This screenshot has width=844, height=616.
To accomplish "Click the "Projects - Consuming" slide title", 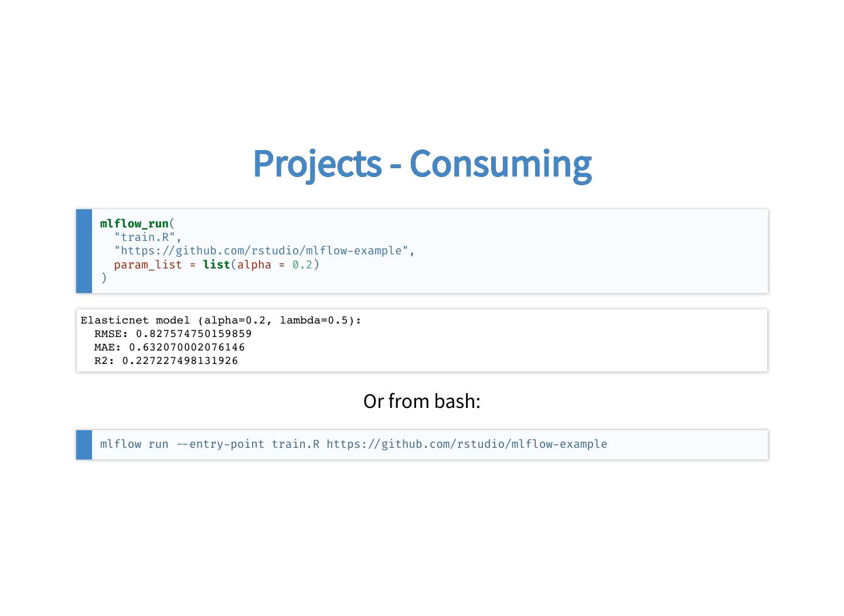I will 422,163.
